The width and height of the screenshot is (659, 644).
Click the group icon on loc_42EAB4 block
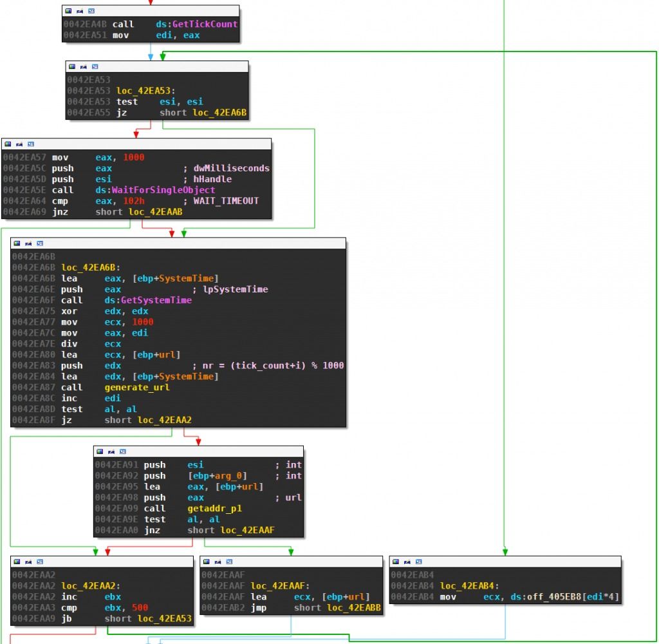[419, 562]
